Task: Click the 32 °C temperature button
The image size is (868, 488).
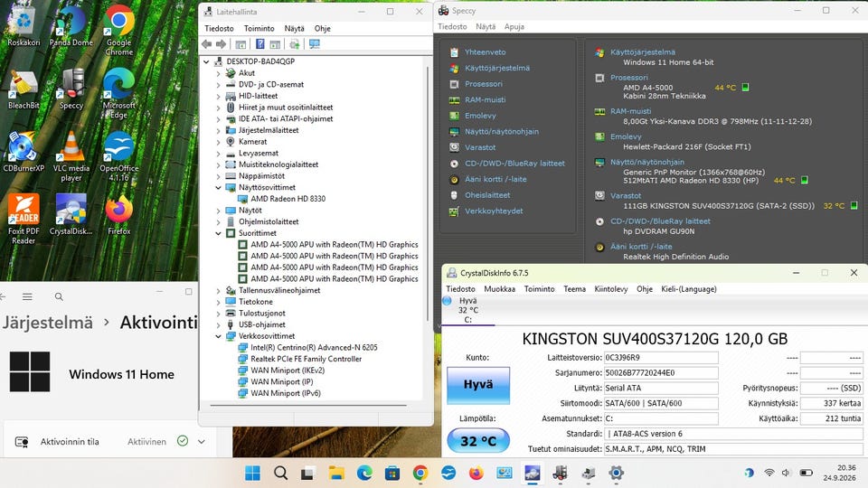Action: coord(478,441)
